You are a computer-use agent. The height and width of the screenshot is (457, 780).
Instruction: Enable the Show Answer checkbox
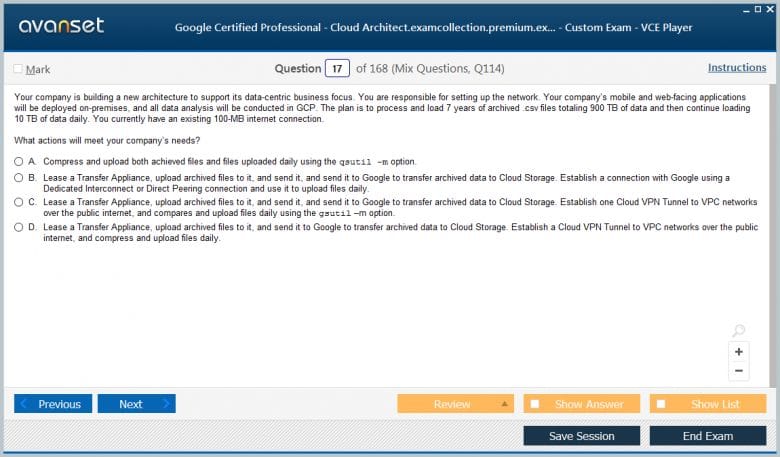pyautogui.click(x=535, y=404)
